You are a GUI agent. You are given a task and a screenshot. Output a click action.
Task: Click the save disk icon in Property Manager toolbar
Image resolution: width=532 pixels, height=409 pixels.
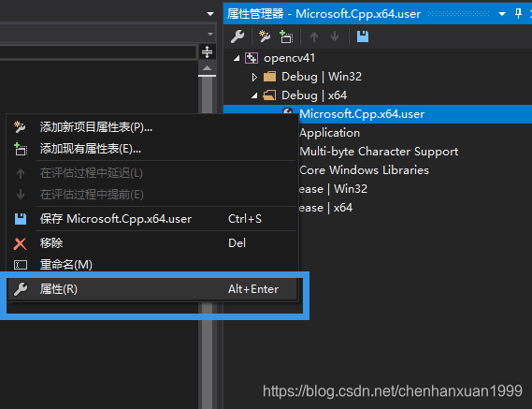tap(363, 37)
